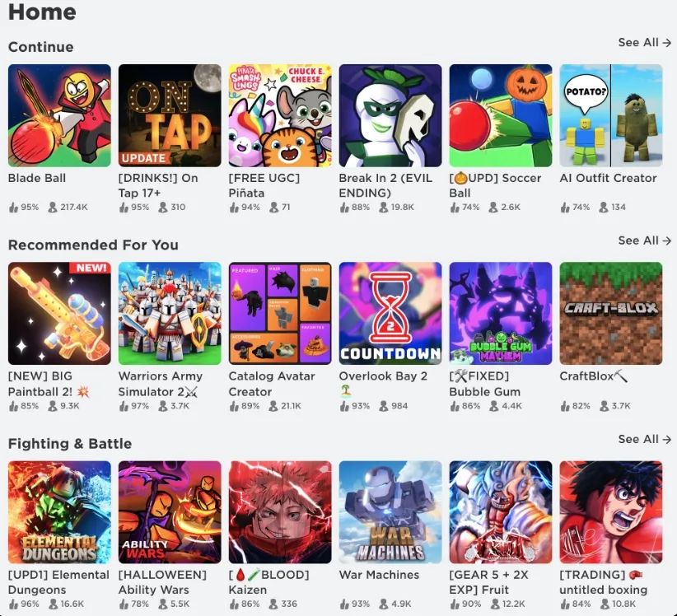Select the Piñata Smashlings Chuck E. Cheese thumbnail

tap(280, 115)
